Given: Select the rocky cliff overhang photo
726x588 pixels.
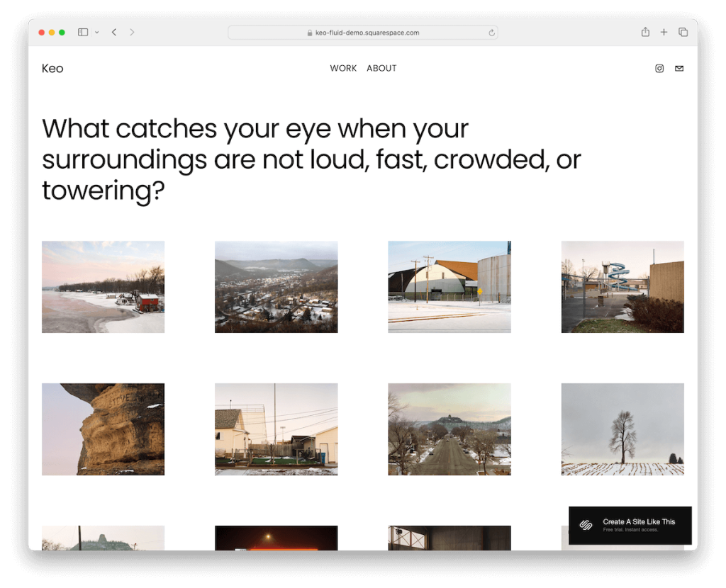Looking at the screenshot, I should [x=103, y=429].
